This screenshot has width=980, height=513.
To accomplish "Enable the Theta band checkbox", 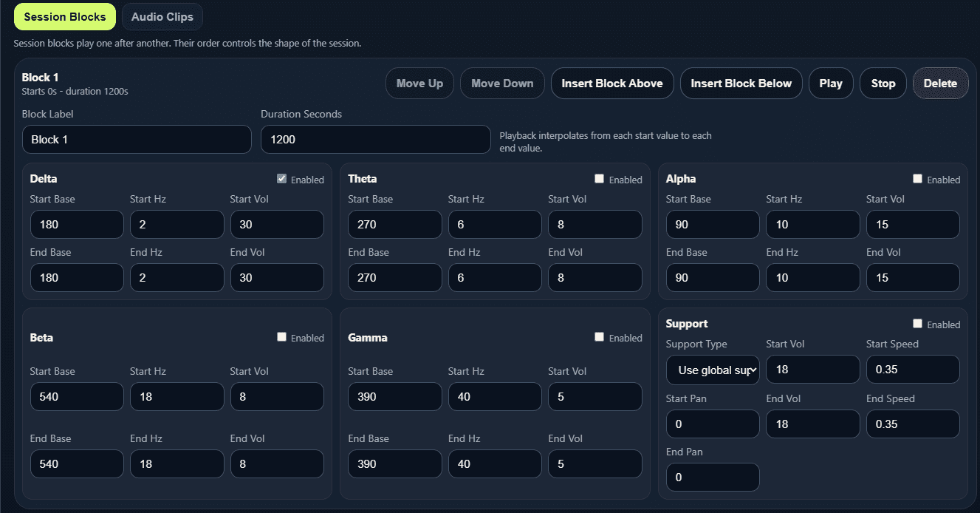I will click(599, 179).
